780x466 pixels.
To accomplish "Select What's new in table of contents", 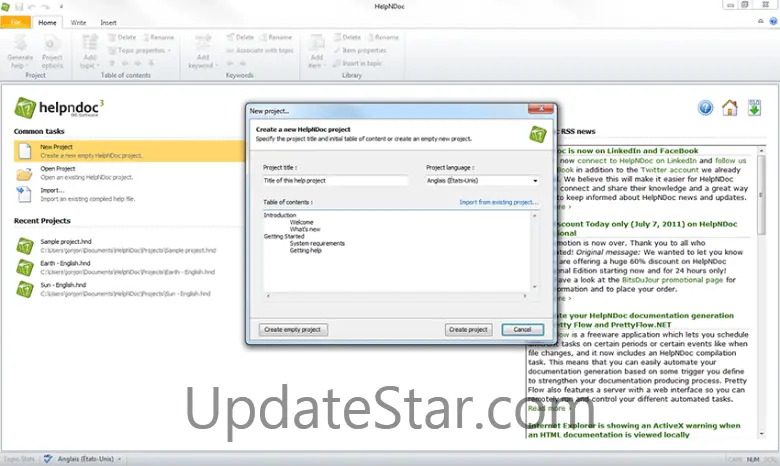I will tap(305, 229).
